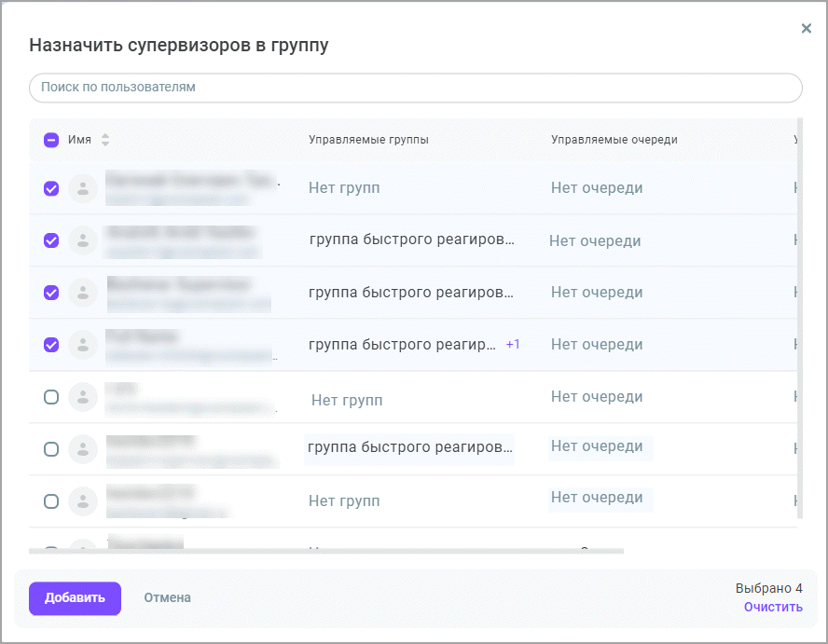Click the vertical scrollbar of the table

pyautogui.click(x=800, y=319)
